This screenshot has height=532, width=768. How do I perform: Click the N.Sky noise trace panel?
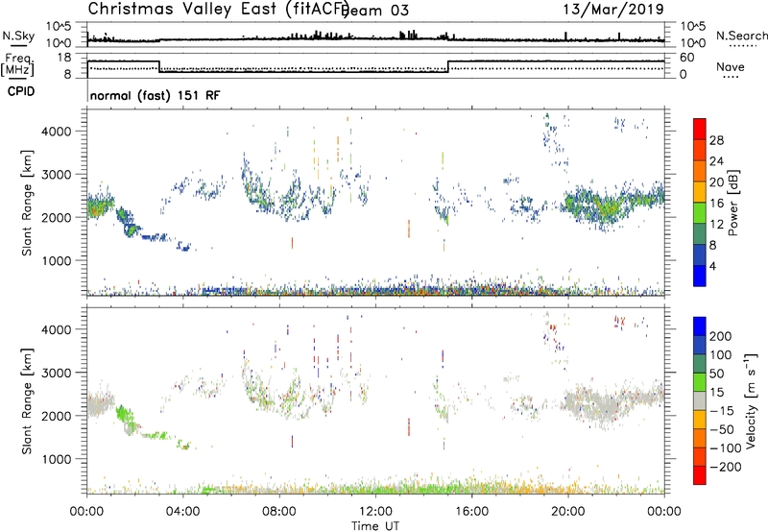(375, 35)
